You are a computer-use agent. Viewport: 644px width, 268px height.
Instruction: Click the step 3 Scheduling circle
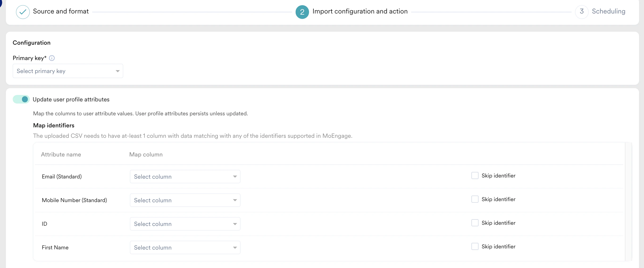[581, 12]
